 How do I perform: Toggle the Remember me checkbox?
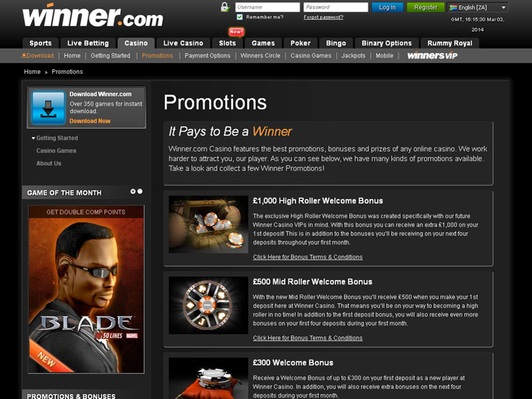tap(240, 17)
